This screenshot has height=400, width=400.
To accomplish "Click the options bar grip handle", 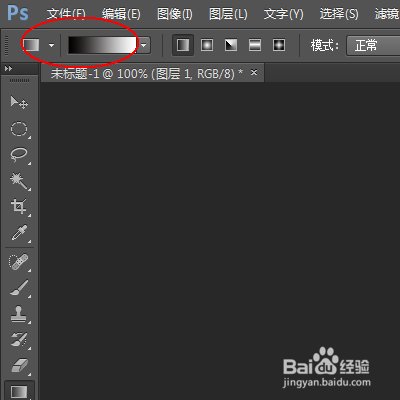I will click(x=6, y=45).
